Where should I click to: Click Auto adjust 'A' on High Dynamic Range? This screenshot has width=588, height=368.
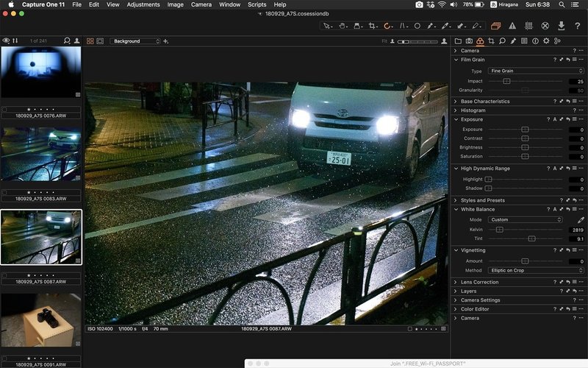(x=555, y=169)
